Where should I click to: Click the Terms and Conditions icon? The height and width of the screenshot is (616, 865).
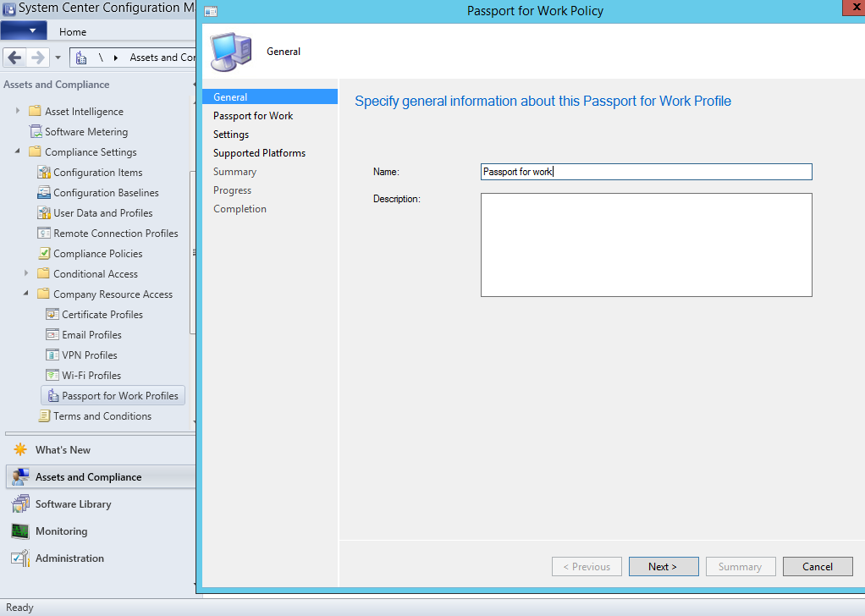[43, 415]
